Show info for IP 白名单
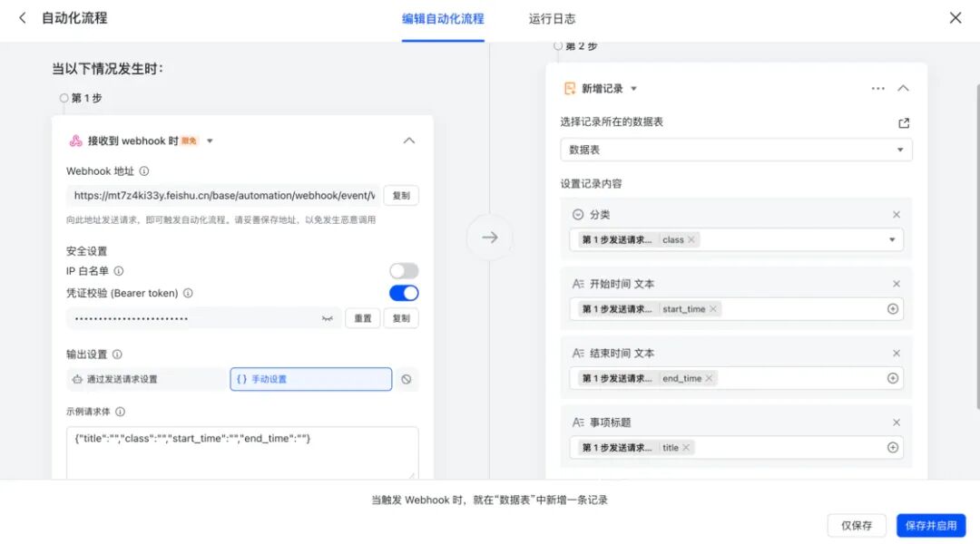 [119, 271]
